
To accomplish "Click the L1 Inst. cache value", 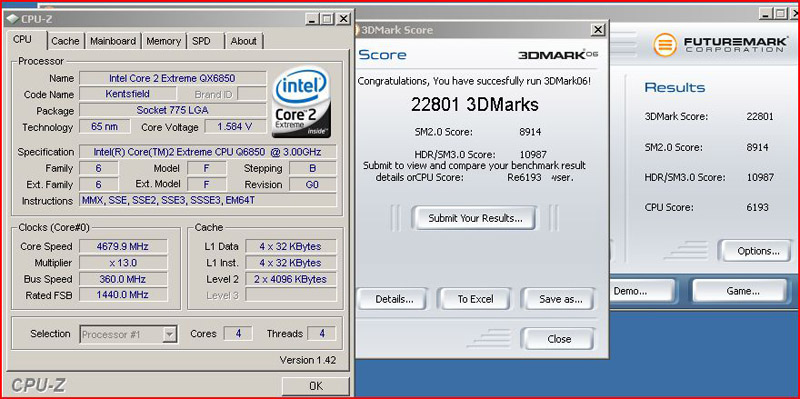I will click(291, 263).
